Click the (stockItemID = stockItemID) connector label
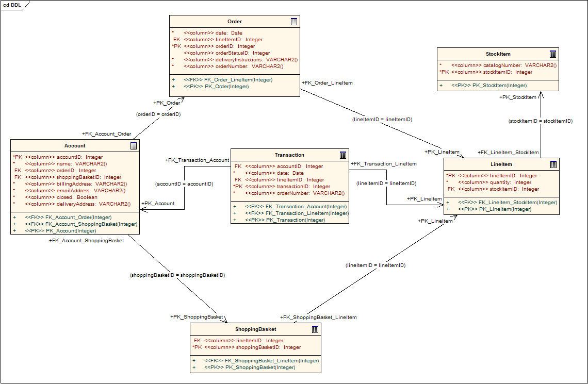Image resolution: width=588 pixels, height=384 pixels. click(x=540, y=121)
